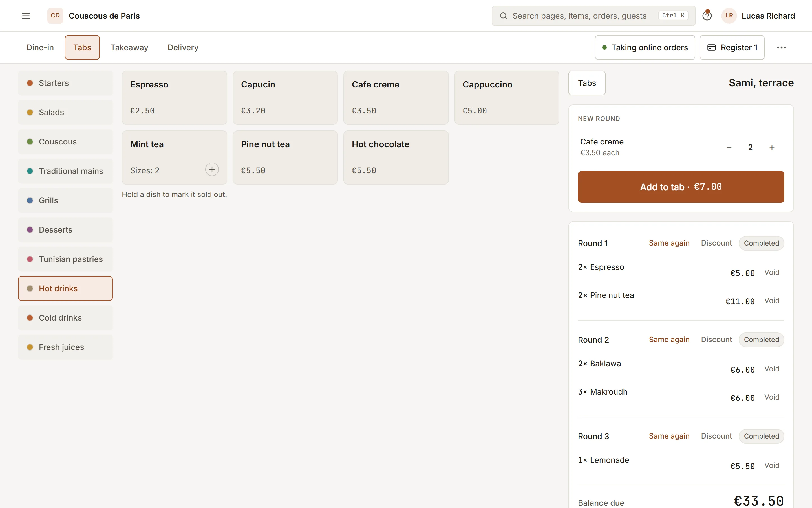Add Pine nut tea from menu grid
Viewport: 812px width, 508px height.
(285, 157)
